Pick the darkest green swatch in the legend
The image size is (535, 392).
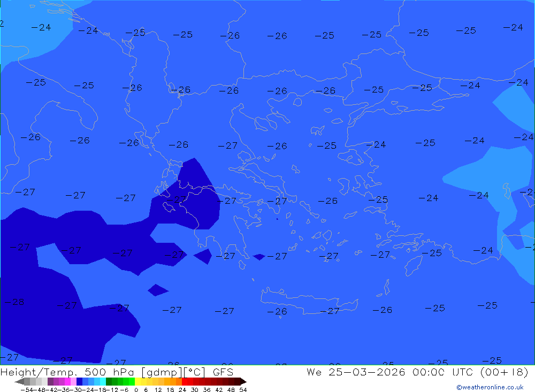coord(109,381)
